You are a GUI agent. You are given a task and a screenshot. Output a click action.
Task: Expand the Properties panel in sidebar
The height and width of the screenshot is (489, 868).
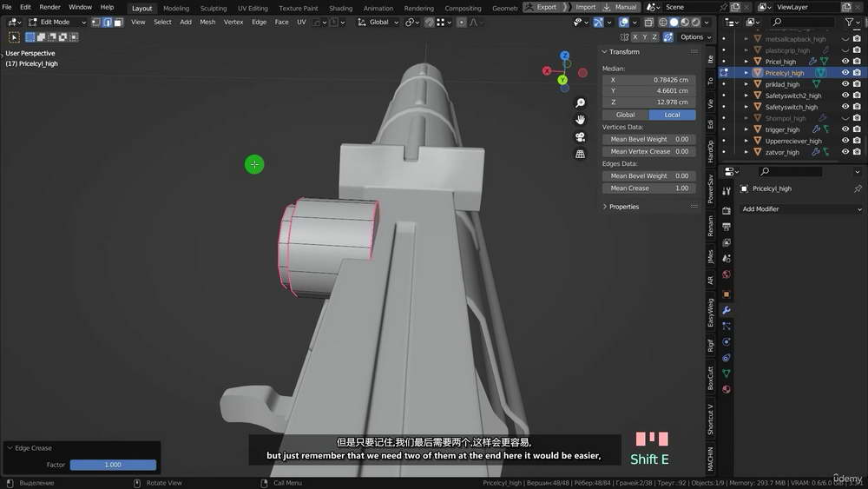coord(604,207)
